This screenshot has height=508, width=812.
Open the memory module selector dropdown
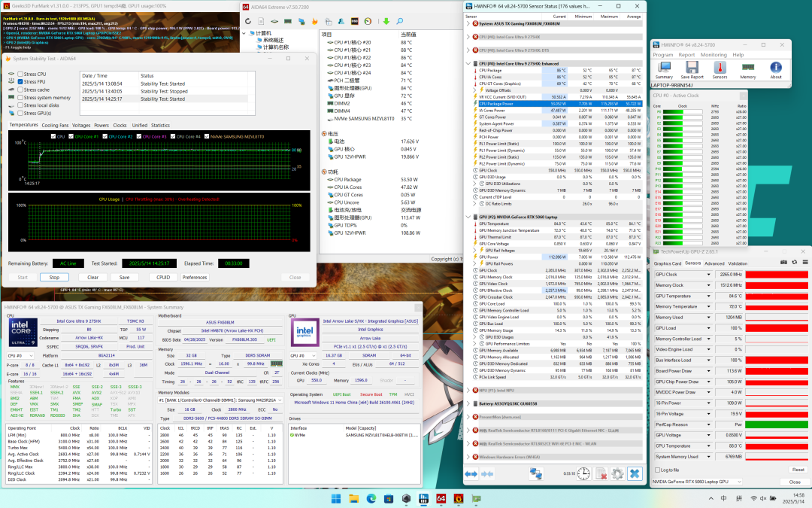(220, 400)
